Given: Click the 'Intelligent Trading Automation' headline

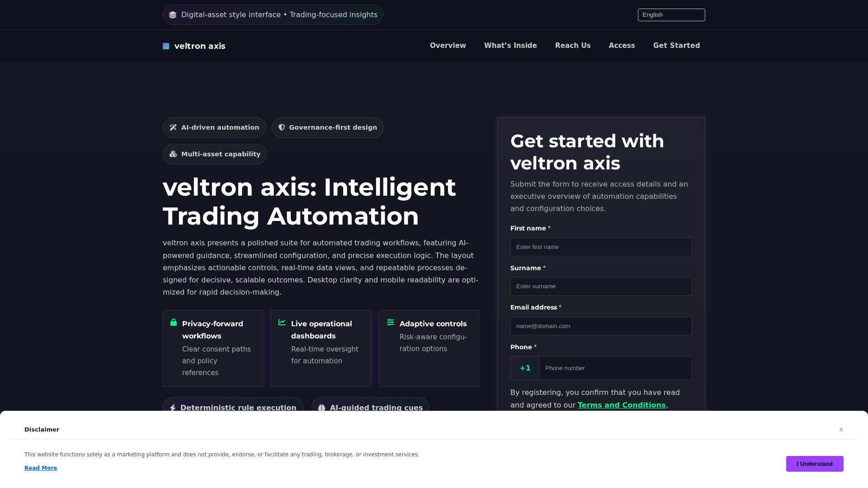Looking at the screenshot, I should coord(309,202).
